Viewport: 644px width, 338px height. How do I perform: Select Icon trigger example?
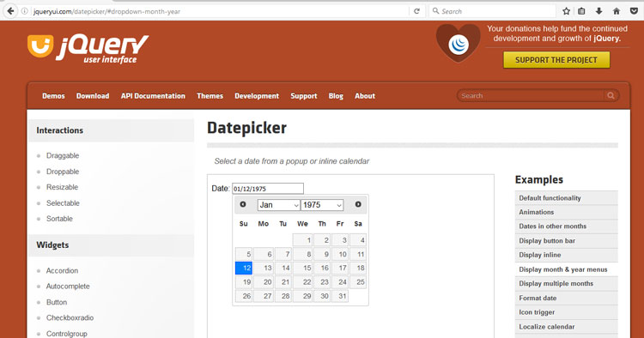click(x=567, y=312)
